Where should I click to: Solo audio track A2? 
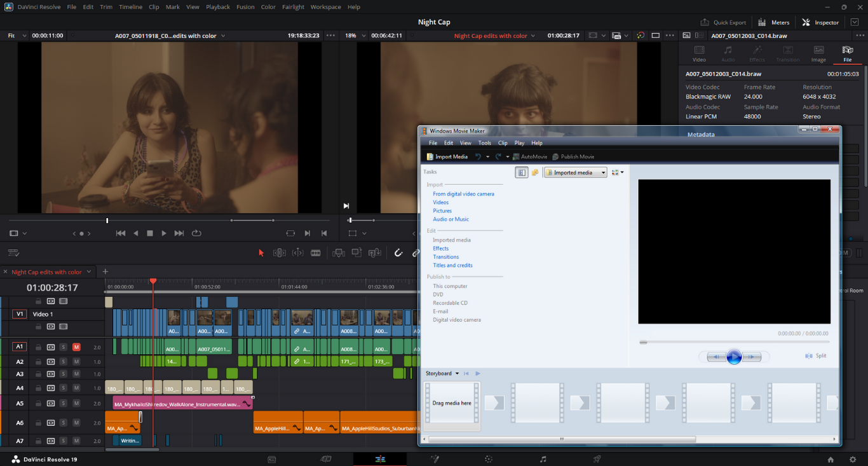coord(63,361)
